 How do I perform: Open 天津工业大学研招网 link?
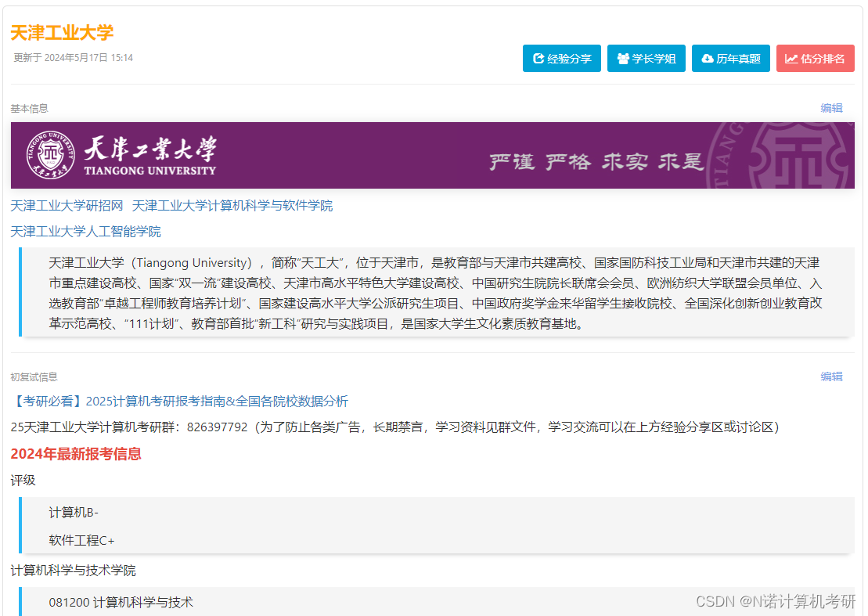pyautogui.click(x=67, y=206)
